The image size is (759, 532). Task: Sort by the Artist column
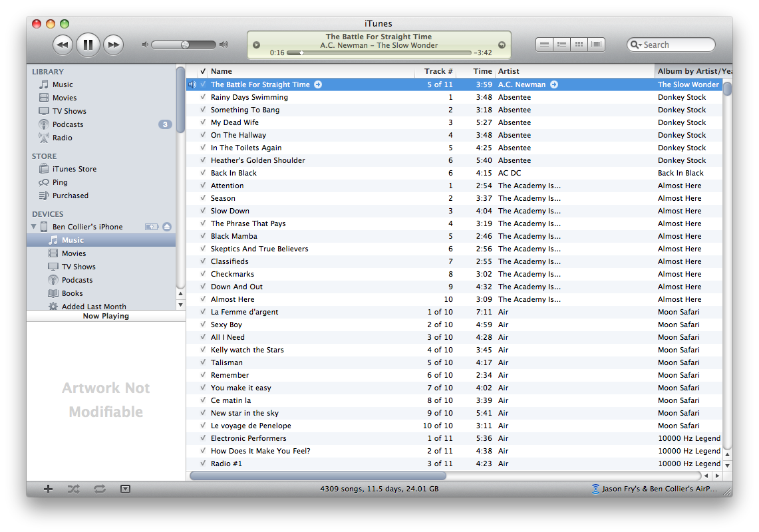575,71
